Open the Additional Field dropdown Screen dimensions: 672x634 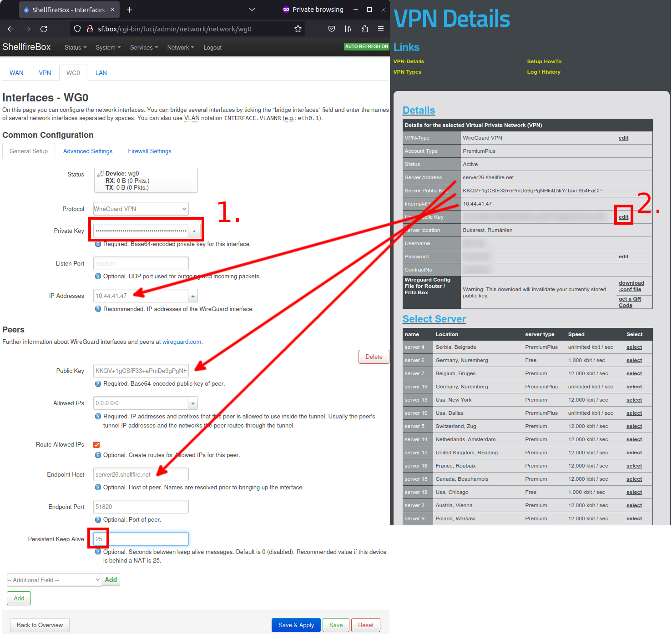(x=54, y=580)
